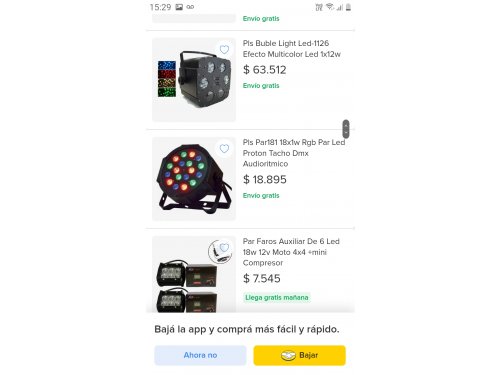The height and width of the screenshot is (375, 500).
Task: Click the page scroll handle on right edge
Action: [x=346, y=129]
